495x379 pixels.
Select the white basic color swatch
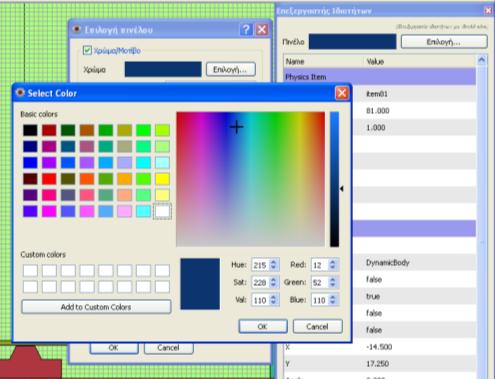162,211
